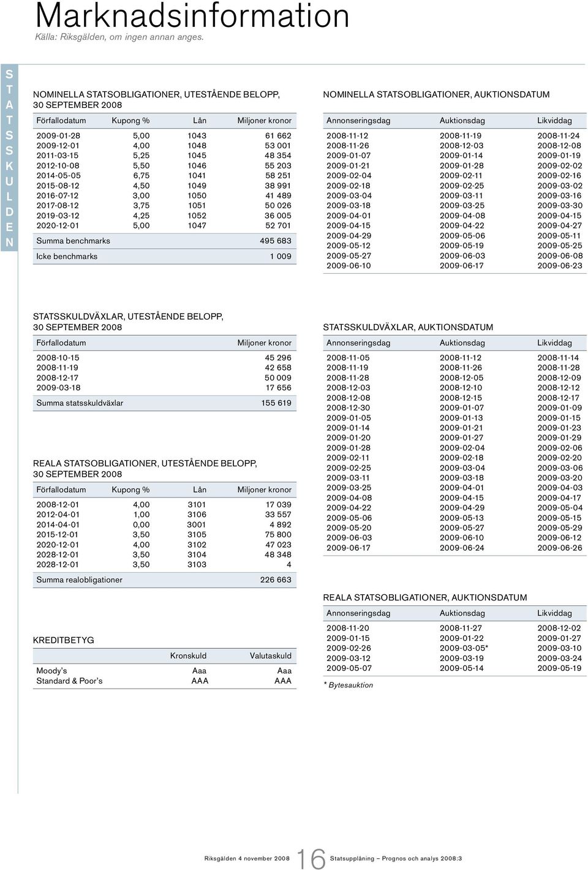Screen dimensions: 588x870
Task: Click the real bond loan number '3106'
Action: coord(197,515)
